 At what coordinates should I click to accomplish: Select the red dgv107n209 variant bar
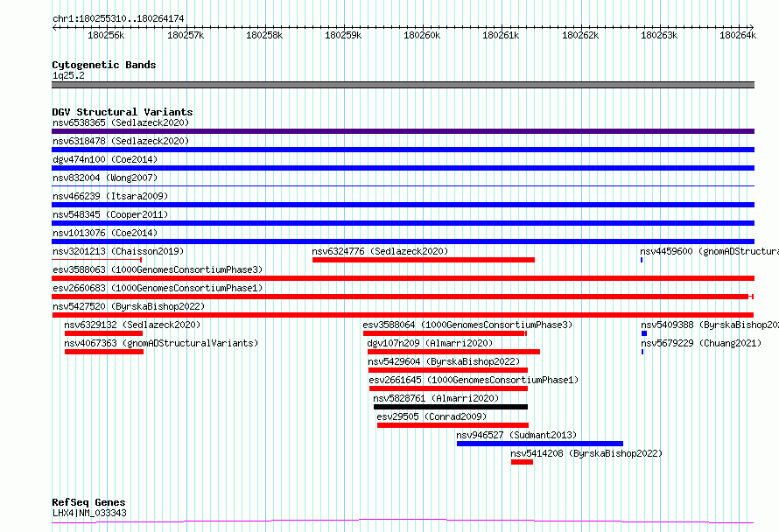coord(454,352)
